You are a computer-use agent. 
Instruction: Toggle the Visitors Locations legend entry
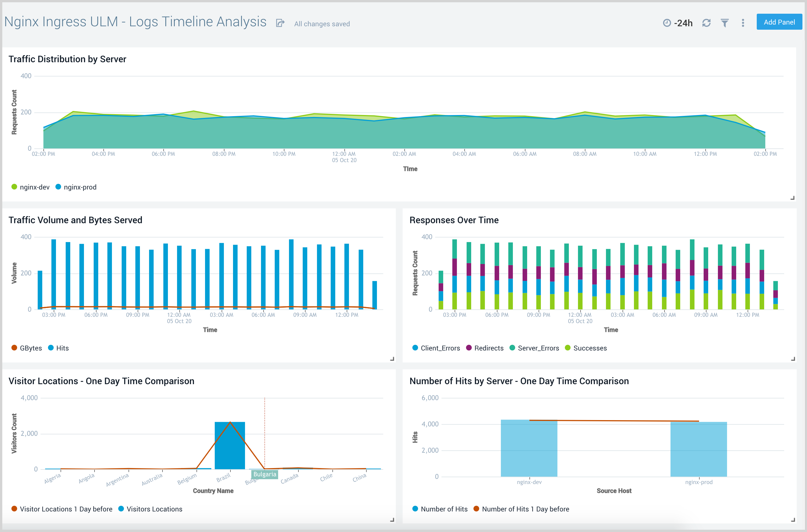point(150,509)
